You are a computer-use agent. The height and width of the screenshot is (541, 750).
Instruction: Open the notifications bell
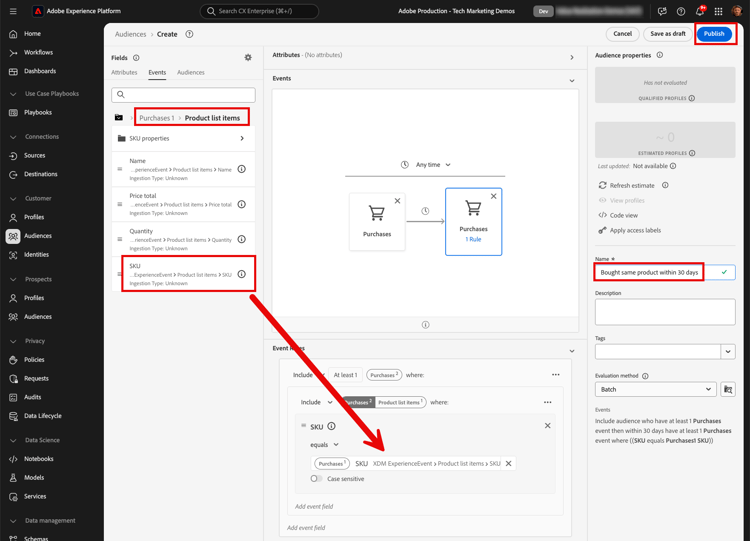tap(700, 11)
